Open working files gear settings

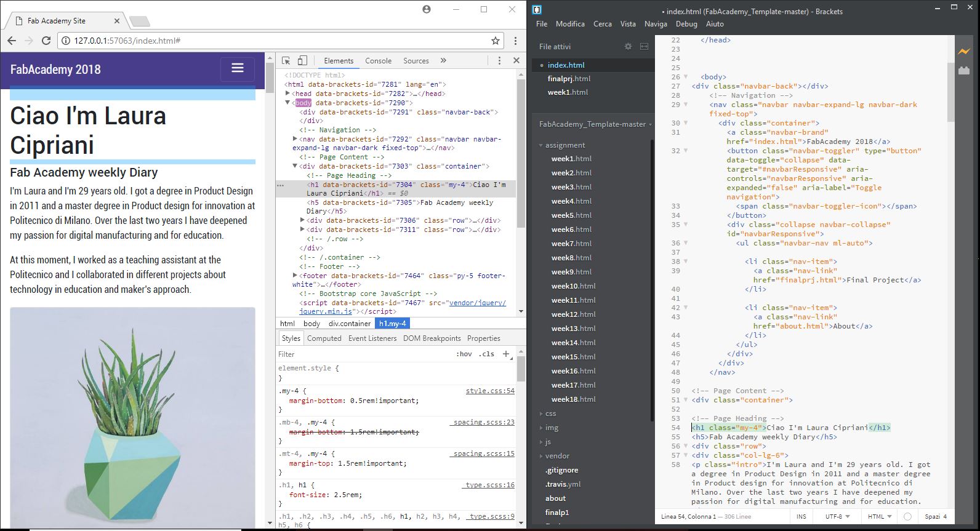(x=628, y=46)
